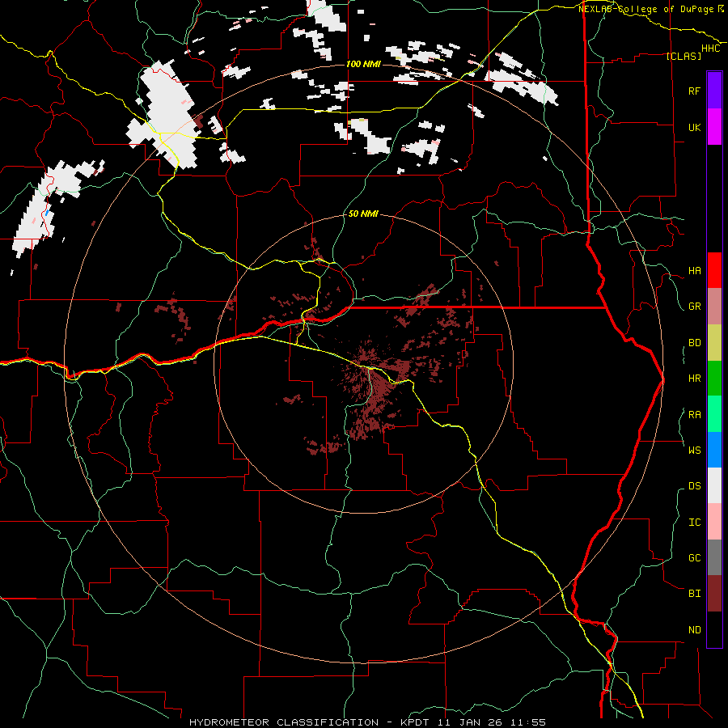This screenshot has height=728, width=728.
Task: Click the DS legend label
Action: coord(694,485)
